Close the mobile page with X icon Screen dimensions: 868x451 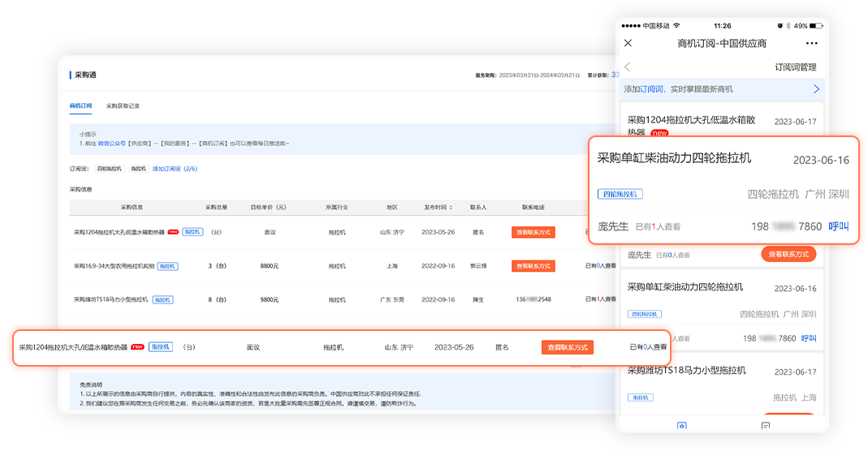628,43
